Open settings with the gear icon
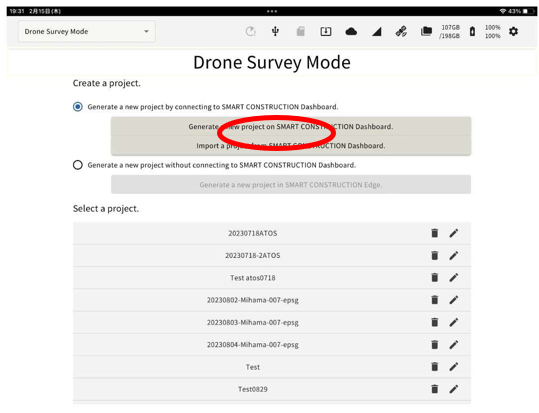The height and width of the screenshot is (413, 539). click(513, 32)
